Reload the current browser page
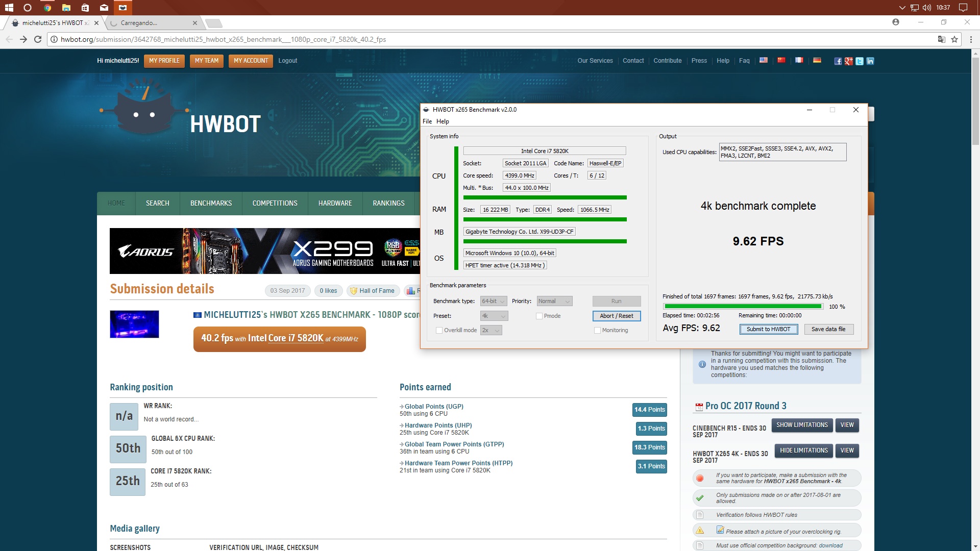Image resolution: width=980 pixels, height=551 pixels. pyautogui.click(x=38, y=39)
